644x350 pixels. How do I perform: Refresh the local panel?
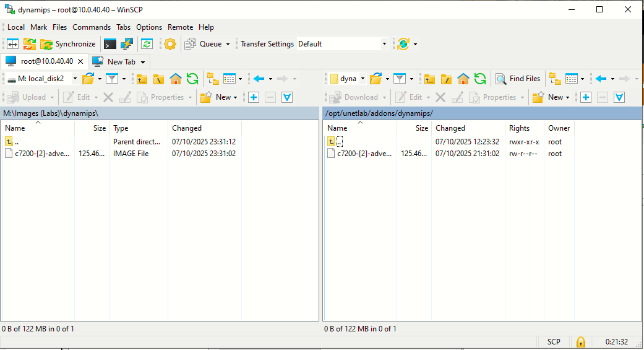point(192,79)
